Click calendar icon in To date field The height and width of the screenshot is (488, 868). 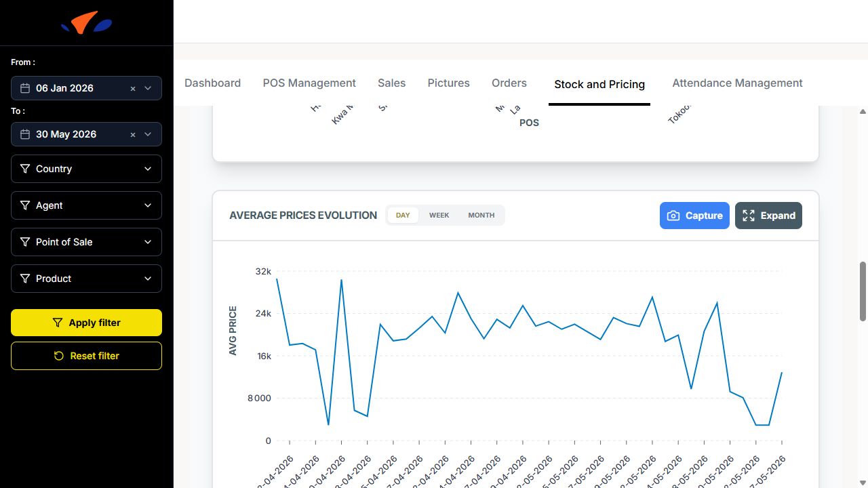25,134
